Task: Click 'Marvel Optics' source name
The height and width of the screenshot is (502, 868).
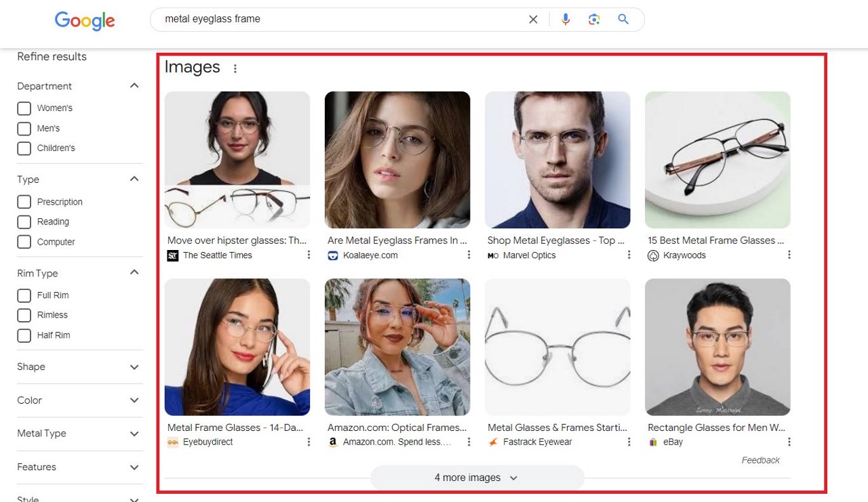Action: pos(529,255)
